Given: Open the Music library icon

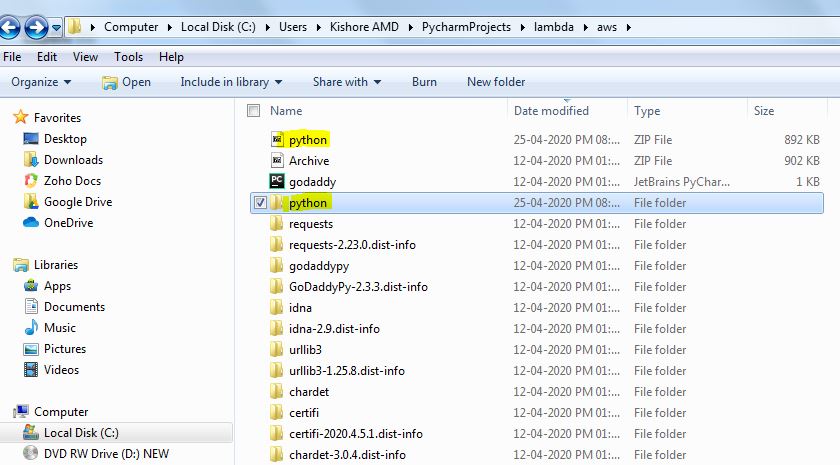Looking at the screenshot, I should pyautogui.click(x=30, y=328).
